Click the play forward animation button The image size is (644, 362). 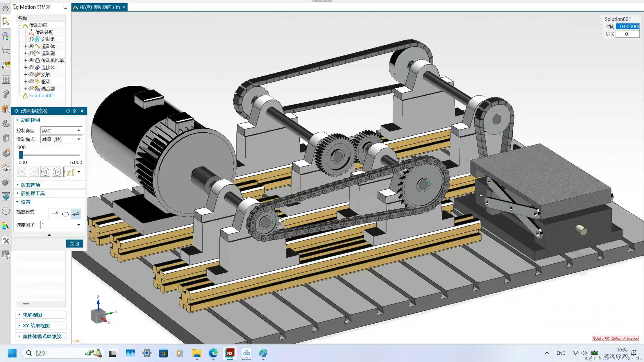(57, 172)
